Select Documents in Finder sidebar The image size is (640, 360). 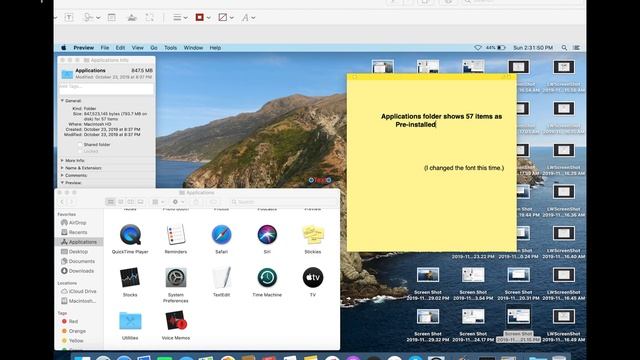[x=78, y=261]
